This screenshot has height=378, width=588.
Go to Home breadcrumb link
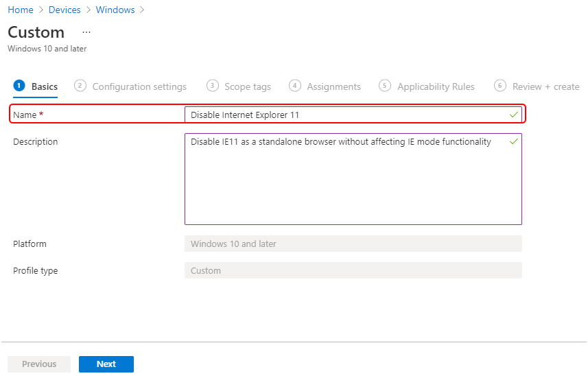point(21,10)
